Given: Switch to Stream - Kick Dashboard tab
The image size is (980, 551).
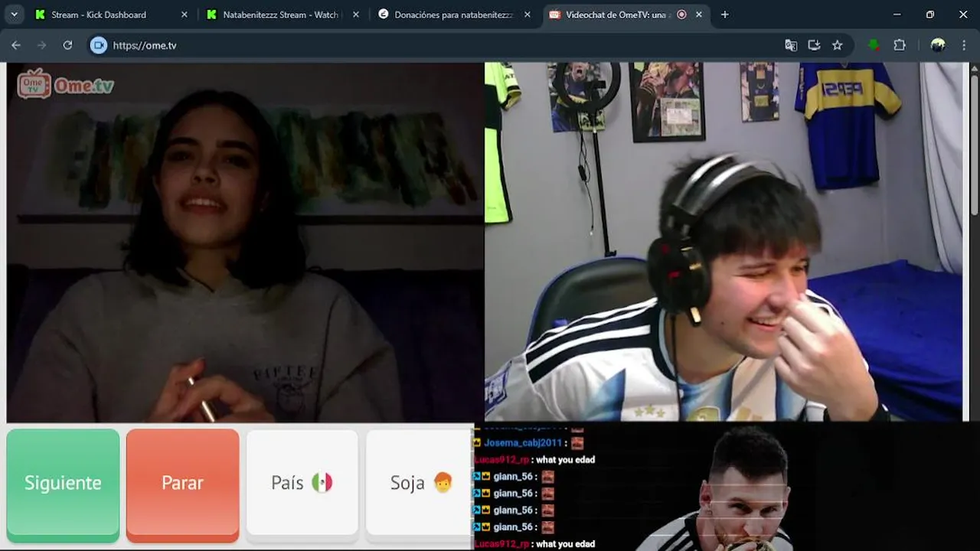Looking at the screenshot, I should [98, 15].
